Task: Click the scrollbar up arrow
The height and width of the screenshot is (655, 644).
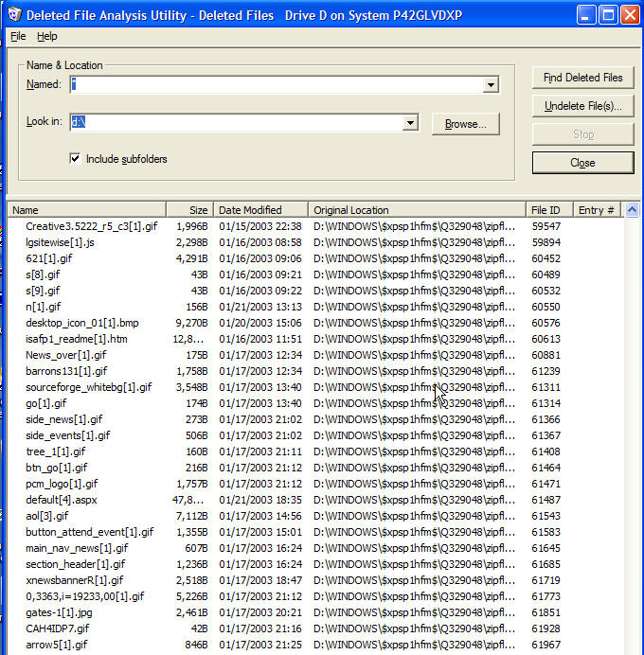Action: point(632,210)
